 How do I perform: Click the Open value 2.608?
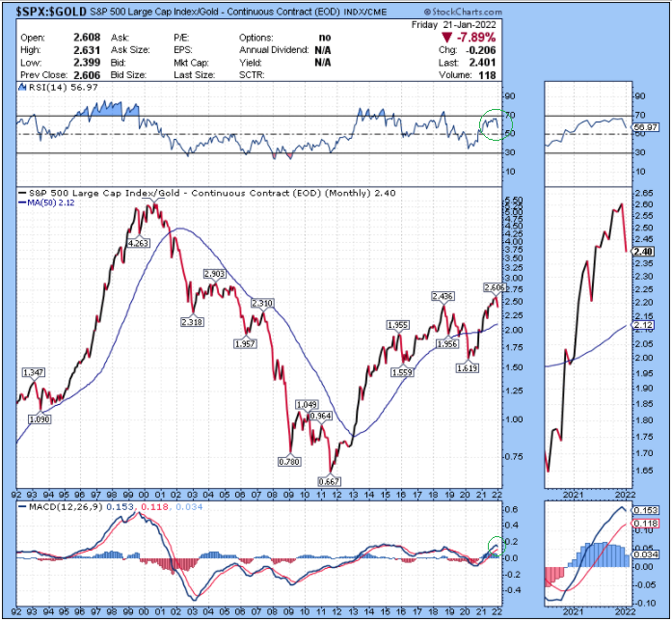pyautogui.click(x=87, y=38)
